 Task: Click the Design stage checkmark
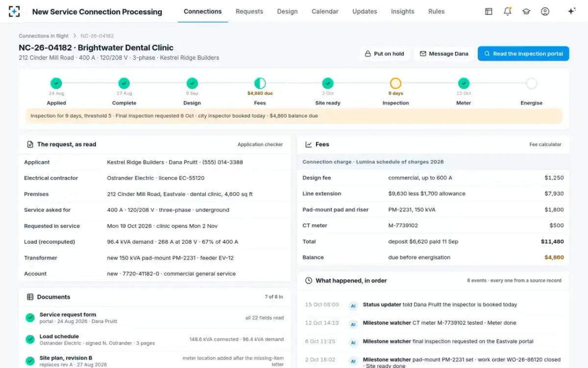[192, 83]
